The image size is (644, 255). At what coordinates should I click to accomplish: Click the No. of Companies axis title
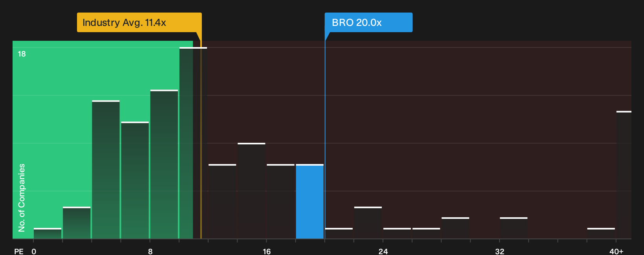pos(22,198)
